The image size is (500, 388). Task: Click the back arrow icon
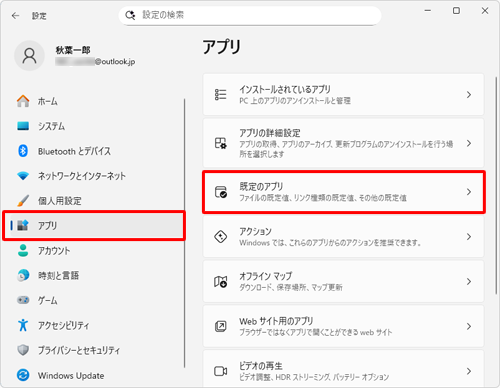coord(15,16)
